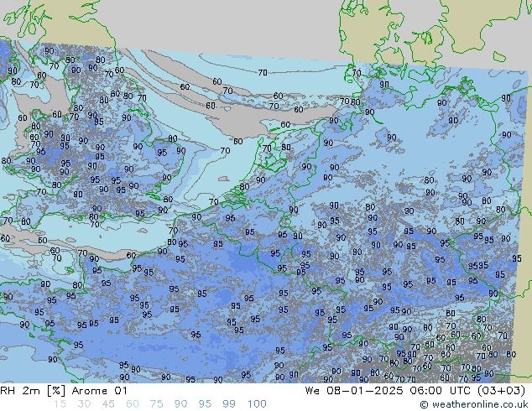Screen dimensions: 532x411
Task: Select the legend value 45
Action: 108,404
